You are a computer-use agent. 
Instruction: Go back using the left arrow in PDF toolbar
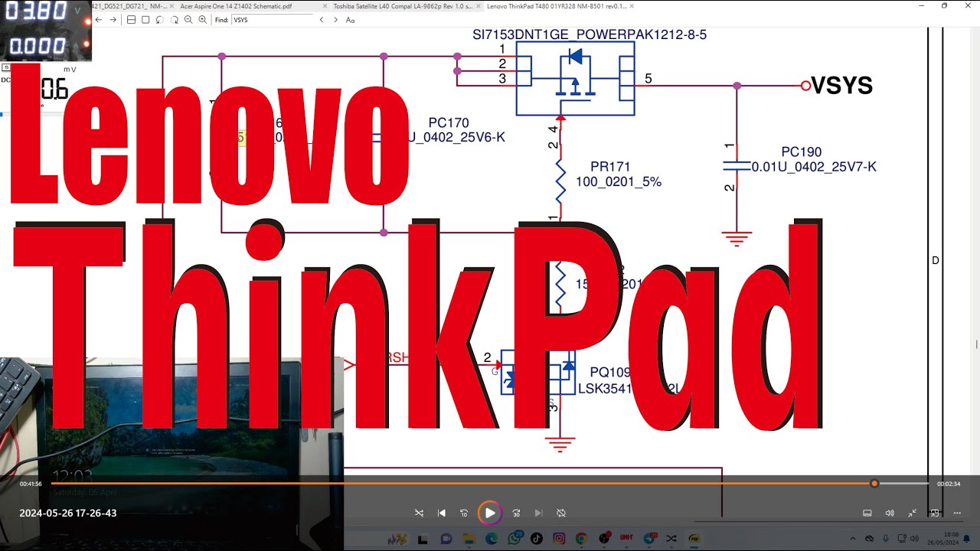(98, 20)
